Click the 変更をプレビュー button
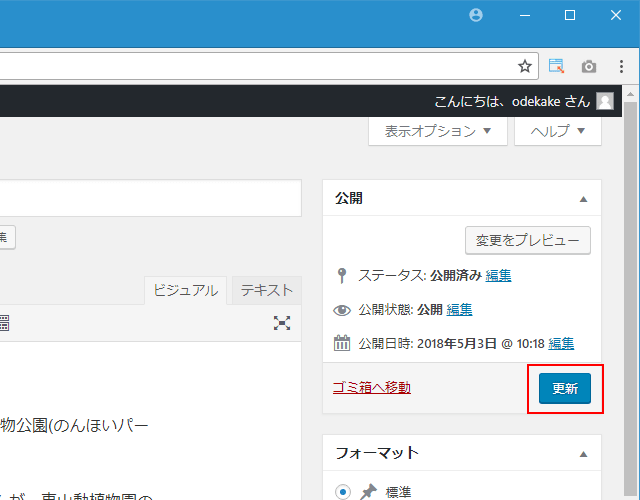The height and width of the screenshot is (500, 640). click(528, 241)
